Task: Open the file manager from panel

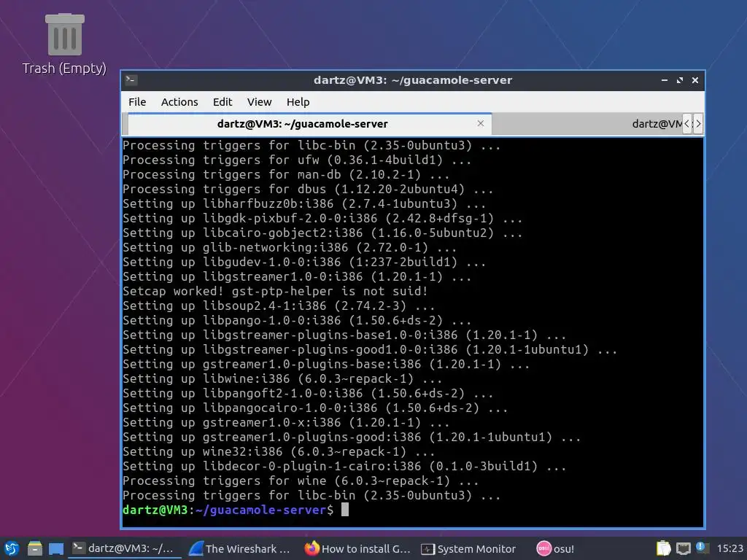Action: [35, 549]
